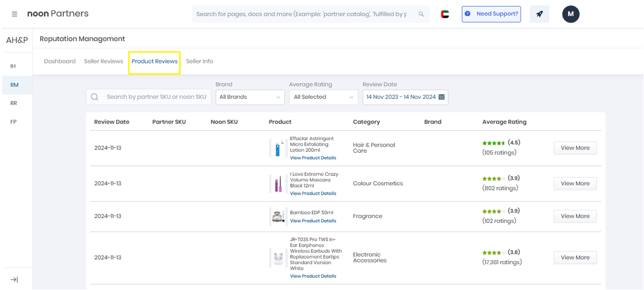Click the Electronic Accessories category cell
The width and height of the screenshot is (644, 290).
pyautogui.click(x=370, y=257)
